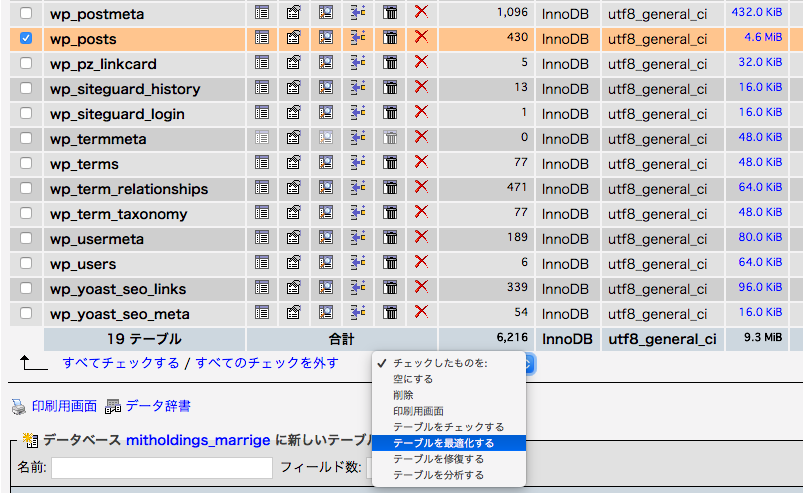
Task: Uncheck the wp_posts table checkbox
Action: coord(26,39)
